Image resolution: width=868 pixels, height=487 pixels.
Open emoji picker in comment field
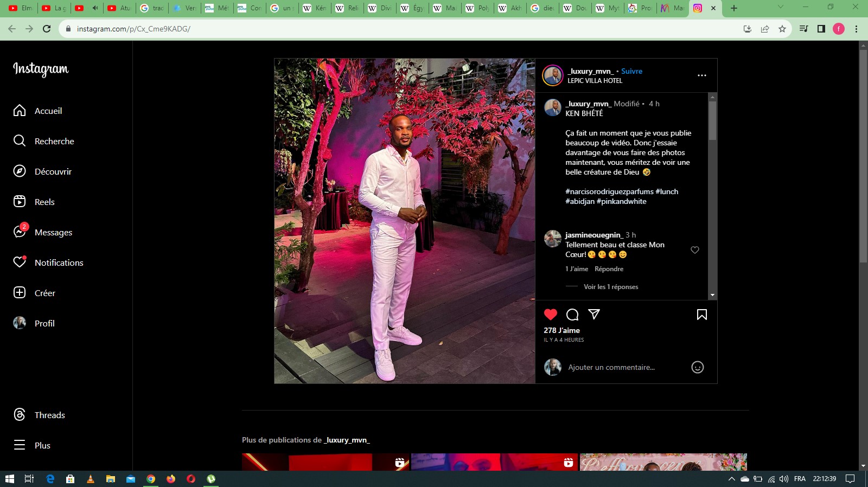[697, 367]
